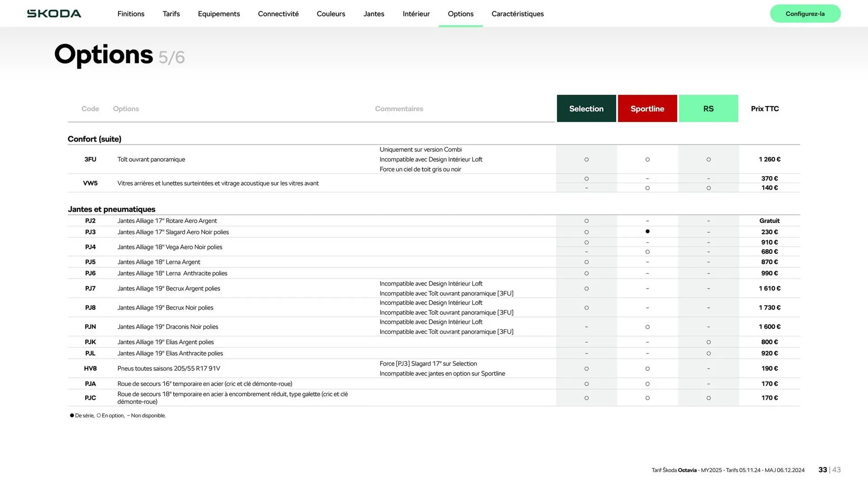Click RS option circle for PJK row
This screenshot has height=488, width=868.
[708, 342]
